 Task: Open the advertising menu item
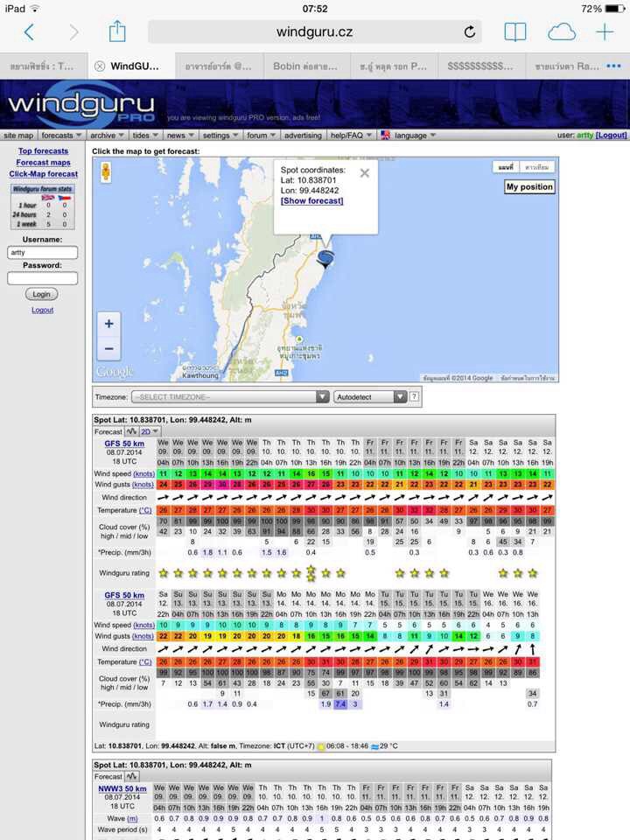pyautogui.click(x=303, y=136)
